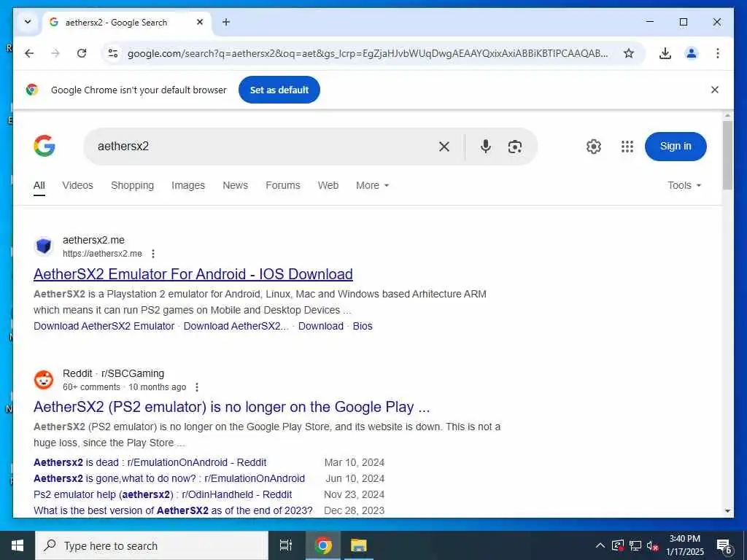Click the Reddit favicon icon

click(x=44, y=379)
